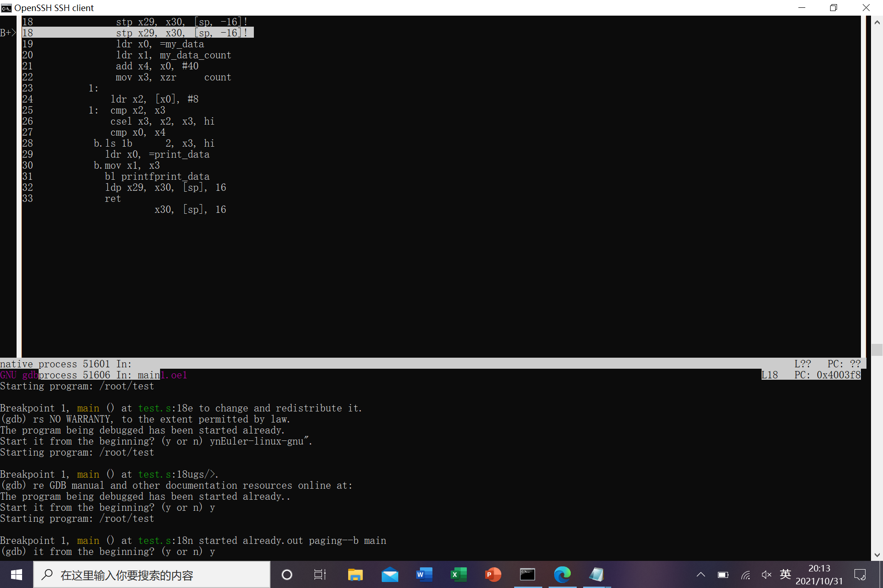This screenshot has width=883, height=588.
Task: Click first 'Starting program: /root/test' line
Action: (x=77, y=386)
